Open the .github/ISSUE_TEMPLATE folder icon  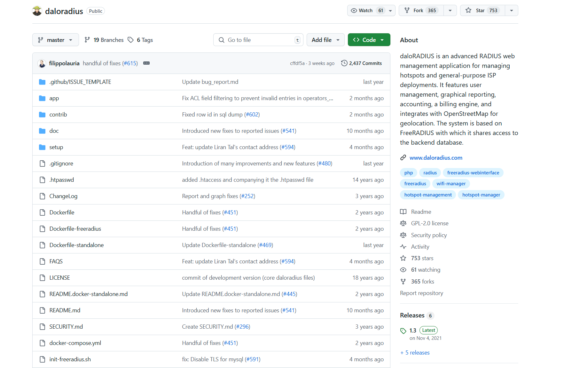coord(42,82)
